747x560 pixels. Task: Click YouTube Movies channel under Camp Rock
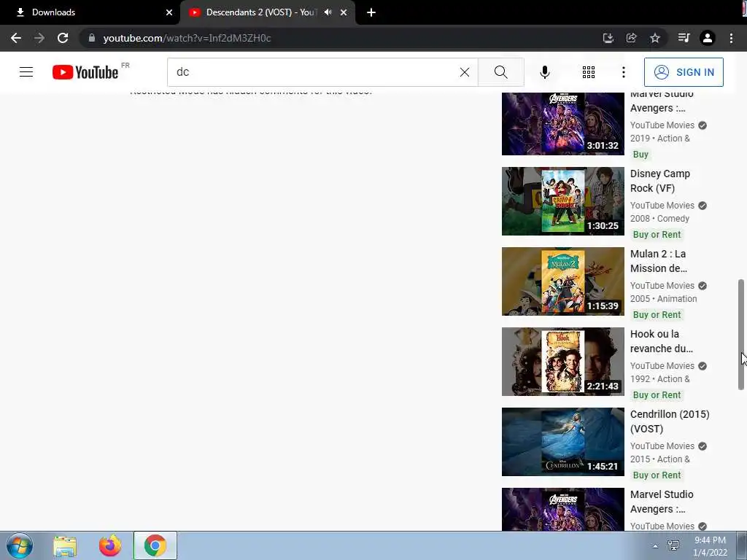[x=662, y=205]
